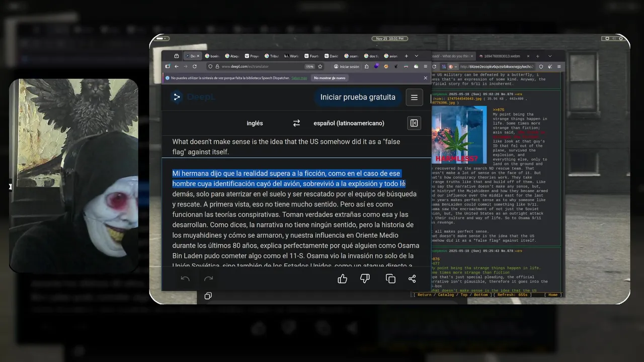Image resolution: width=644 pixels, height=362 pixels.
Task: List all tabs dropdown in DeepL window
Action: pyautogui.click(x=417, y=56)
